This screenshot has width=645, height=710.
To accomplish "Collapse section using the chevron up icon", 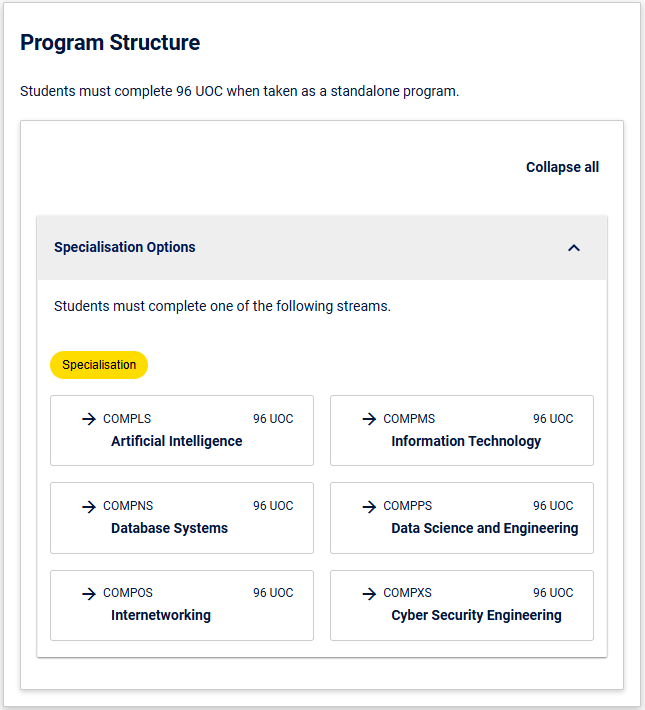I will click(x=574, y=248).
